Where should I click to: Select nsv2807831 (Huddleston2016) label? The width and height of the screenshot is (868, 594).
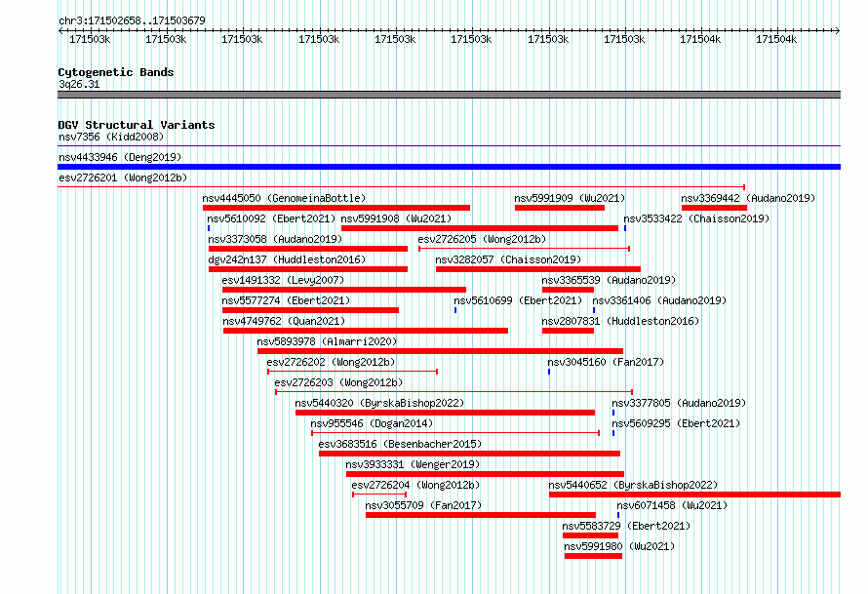click(x=620, y=321)
